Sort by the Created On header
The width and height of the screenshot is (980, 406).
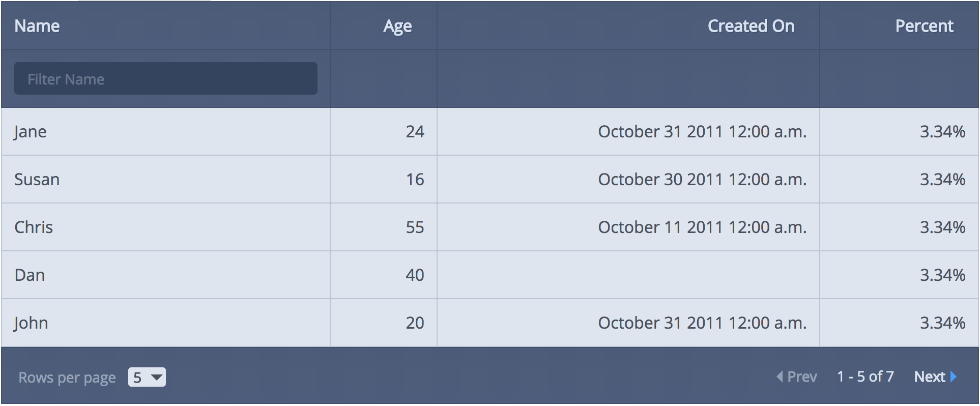click(751, 26)
